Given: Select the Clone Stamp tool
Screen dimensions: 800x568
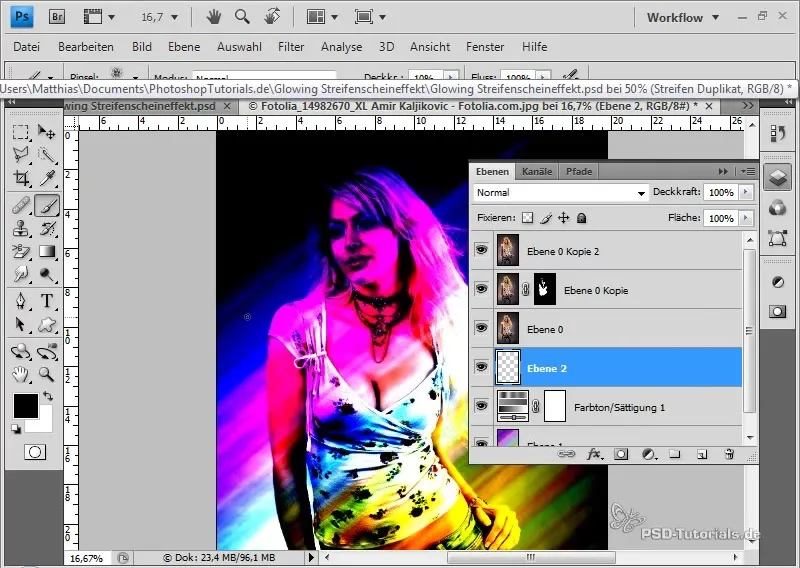Looking at the screenshot, I should 20,229.
